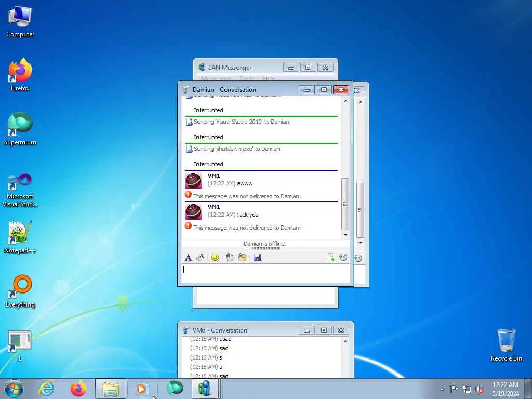This screenshot has width=532, height=399.
Task: Click the muted volume tray icon
Action: [480, 389]
